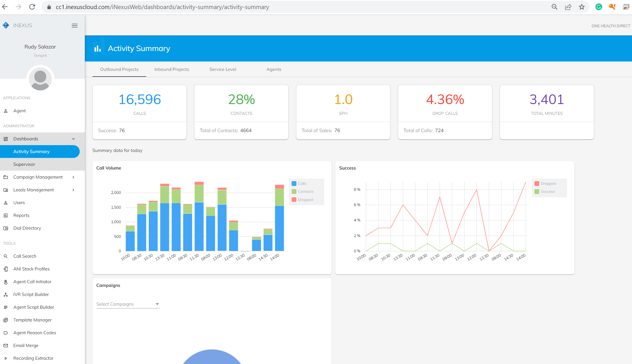Switch to the Inbound Projects tab
Image resolution: width=632 pixels, height=364 pixels.
coord(171,69)
